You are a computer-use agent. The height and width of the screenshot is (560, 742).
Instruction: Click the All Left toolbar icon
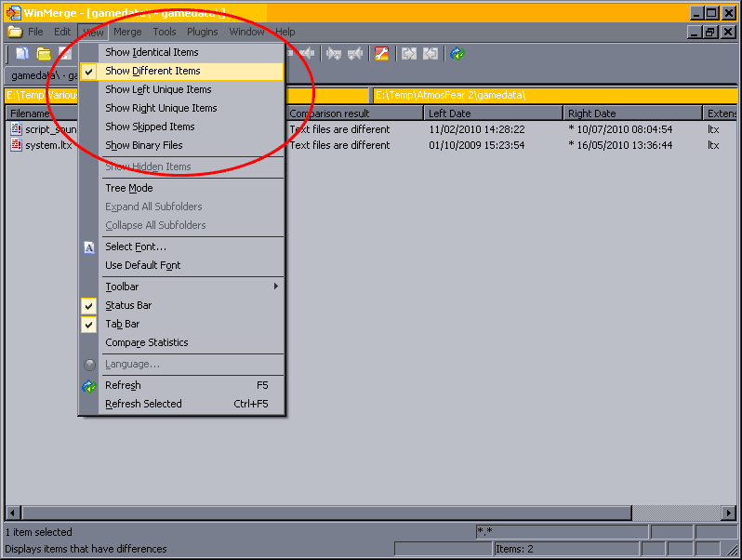coord(431,54)
